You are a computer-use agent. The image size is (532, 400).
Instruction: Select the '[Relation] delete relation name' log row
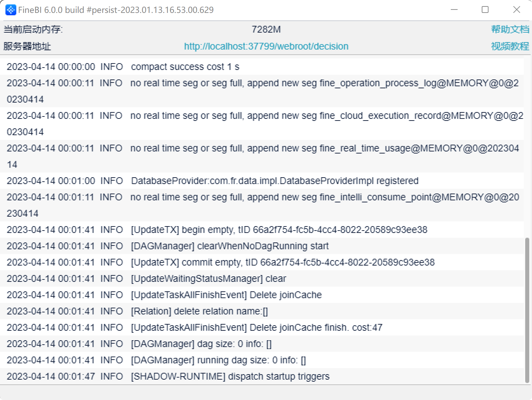tap(262, 311)
